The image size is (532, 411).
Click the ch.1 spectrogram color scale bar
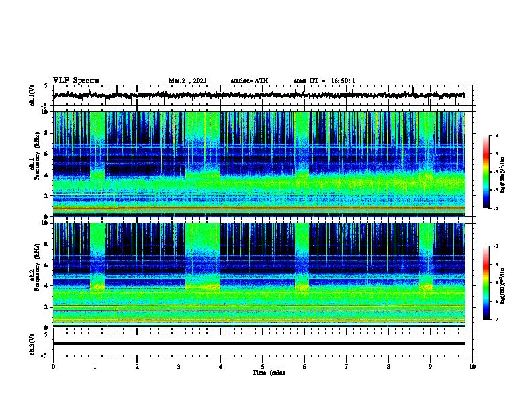486,172
